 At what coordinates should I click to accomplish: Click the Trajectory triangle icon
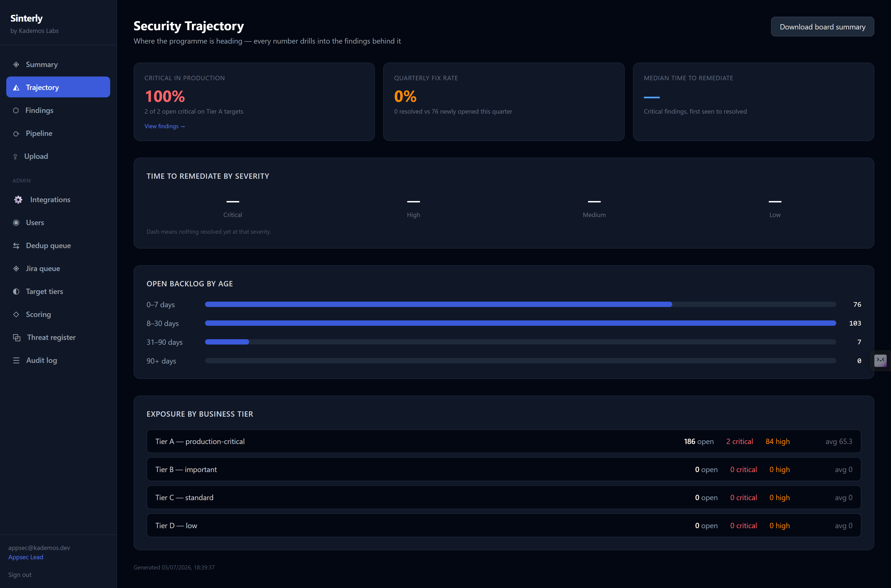[x=16, y=87]
